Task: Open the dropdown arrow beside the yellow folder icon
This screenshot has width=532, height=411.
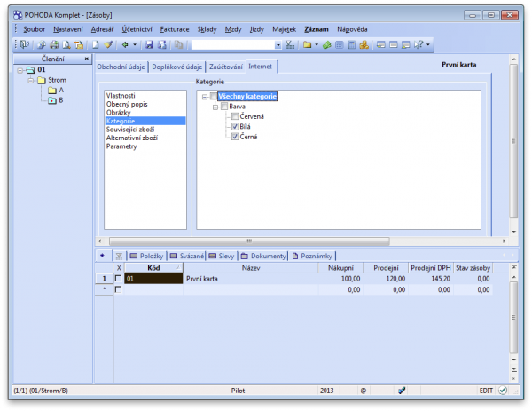Action: tap(317, 44)
